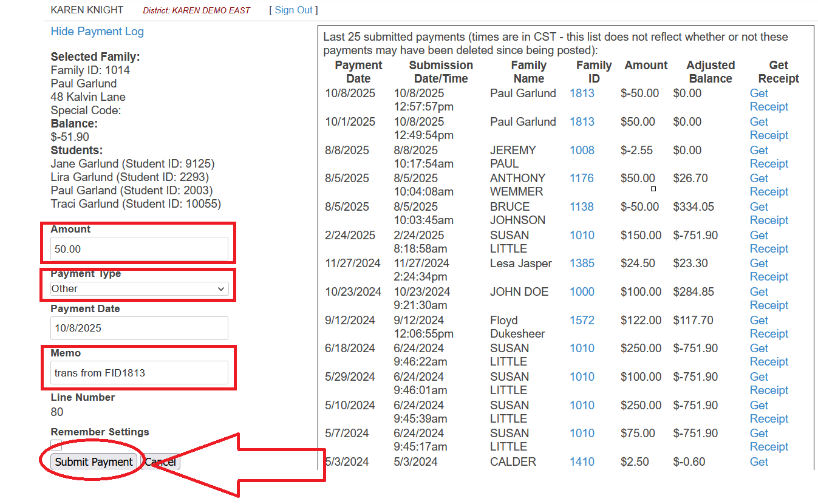818x504 pixels.
Task: Open family ID 1008 for Jeremy Paul
Action: pos(582,151)
